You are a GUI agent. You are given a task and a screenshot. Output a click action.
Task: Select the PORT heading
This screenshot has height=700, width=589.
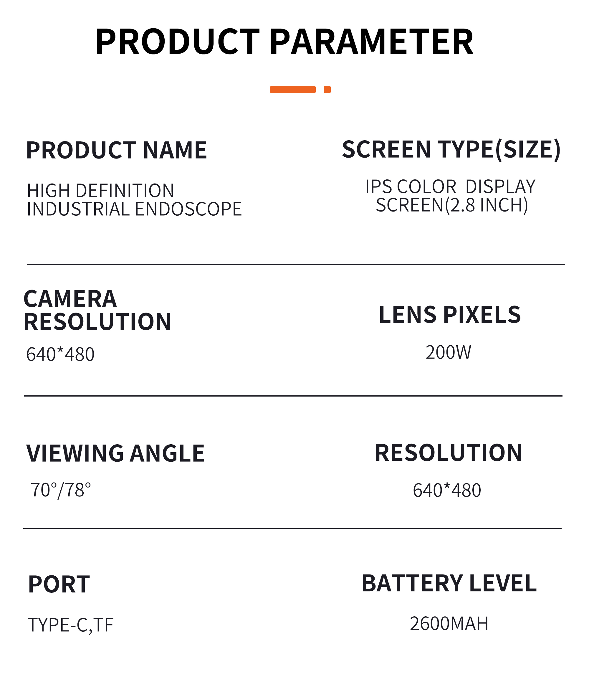pyautogui.click(x=59, y=585)
